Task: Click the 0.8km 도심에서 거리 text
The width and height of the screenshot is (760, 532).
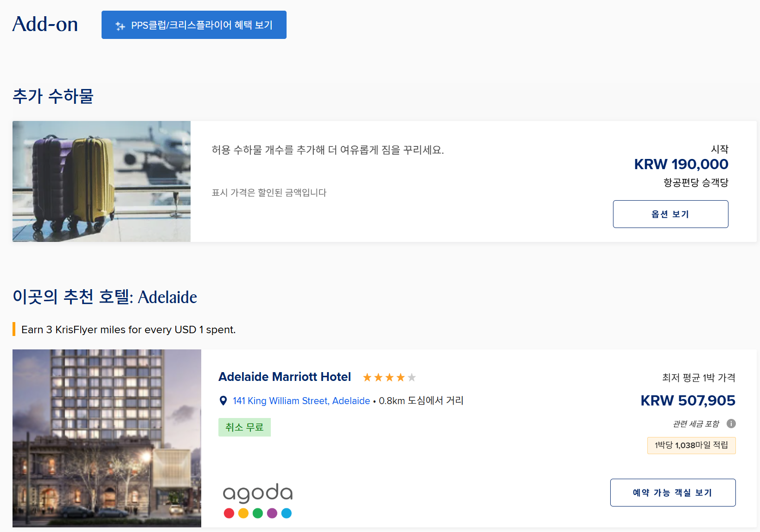Action: tap(421, 401)
